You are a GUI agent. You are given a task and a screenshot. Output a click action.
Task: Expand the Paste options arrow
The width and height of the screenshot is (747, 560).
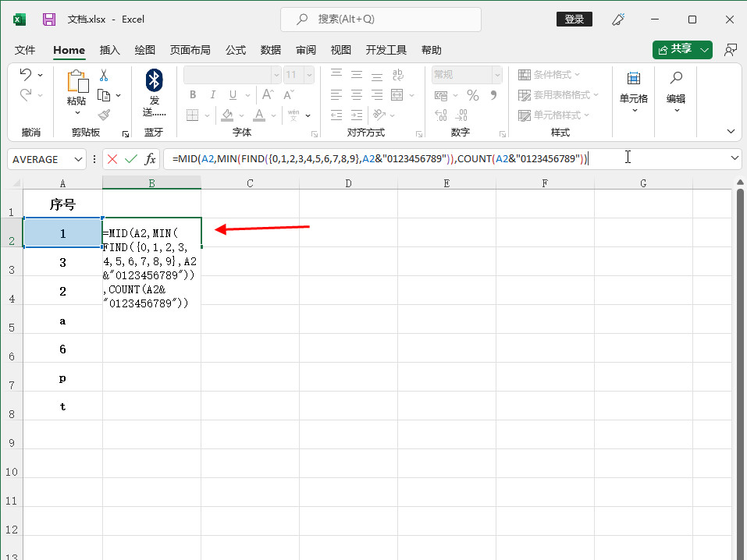[77, 113]
